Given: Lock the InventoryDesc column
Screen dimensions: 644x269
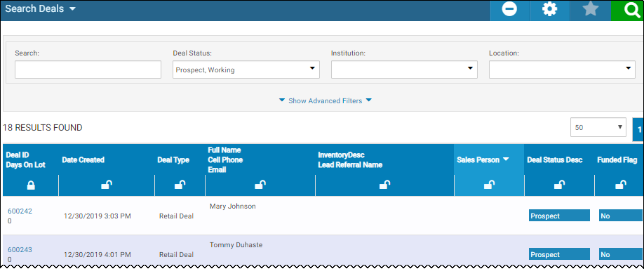Looking at the screenshot, I should tap(384, 185).
